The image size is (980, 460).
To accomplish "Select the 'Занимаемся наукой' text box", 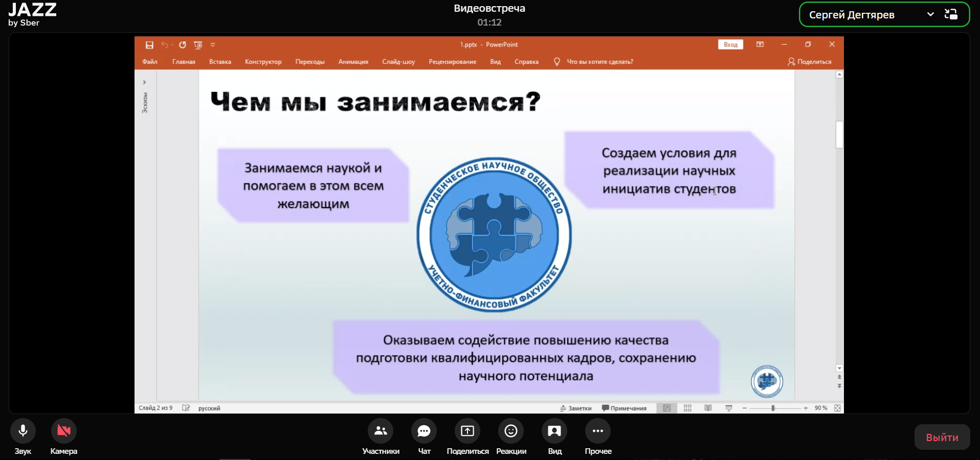I will 313,186.
